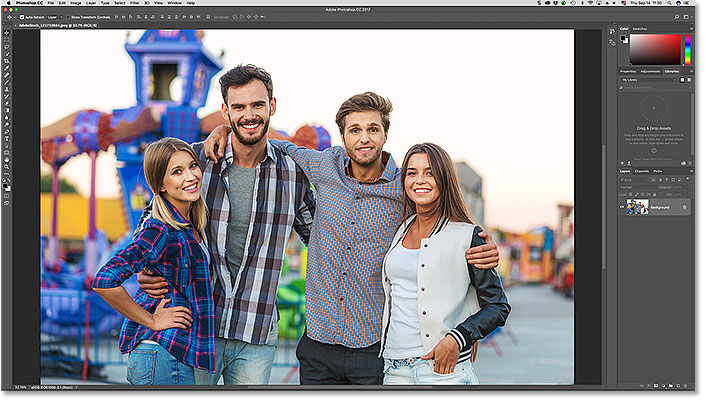Viewport: 705px width, 400px height.
Task: Open the Auto-Select Layer dropdown
Action: pyautogui.click(x=55, y=17)
